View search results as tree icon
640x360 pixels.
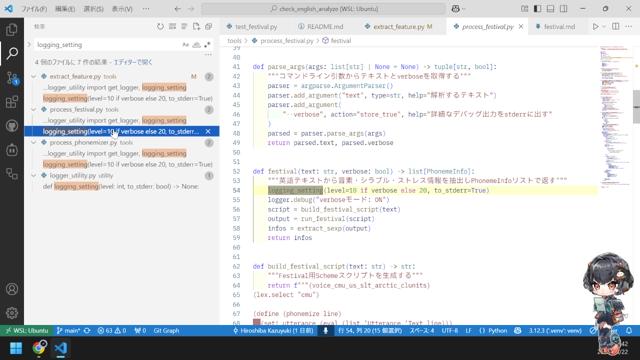coord(184,27)
